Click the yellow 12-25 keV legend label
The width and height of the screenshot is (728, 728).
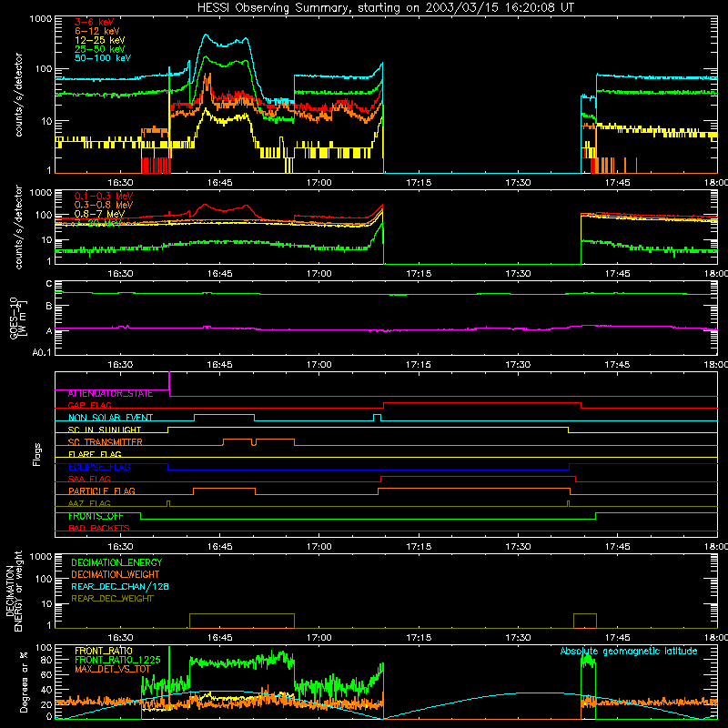(99, 40)
